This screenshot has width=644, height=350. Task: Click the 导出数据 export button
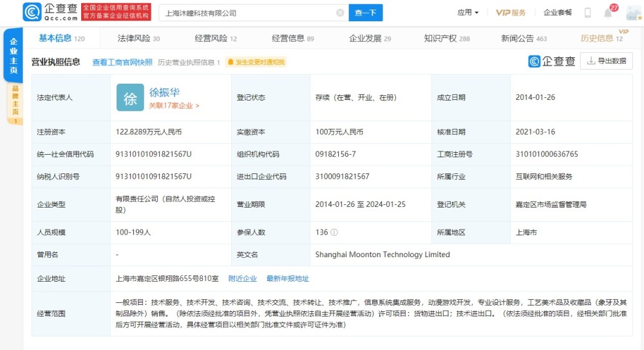pos(606,61)
